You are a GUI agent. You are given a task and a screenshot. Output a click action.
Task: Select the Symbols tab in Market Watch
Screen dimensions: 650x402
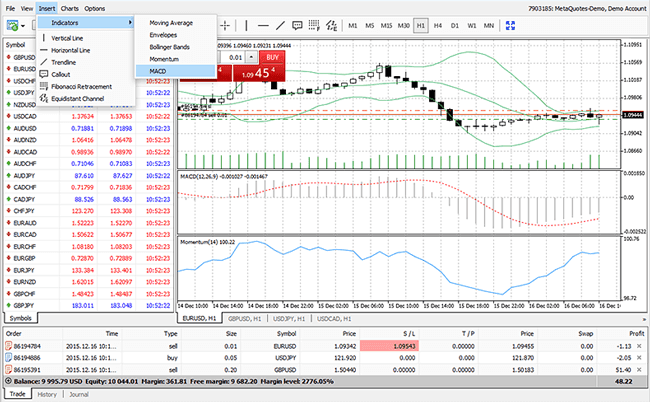pos(21,318)
